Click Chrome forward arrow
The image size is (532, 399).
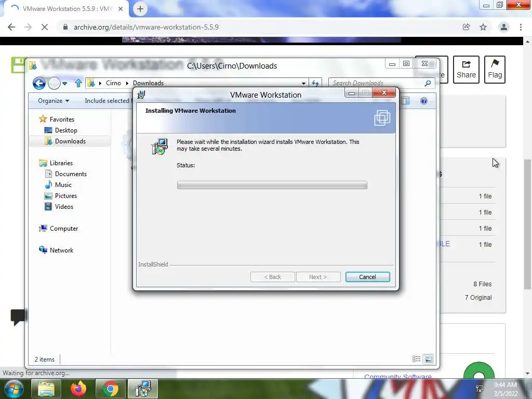pos(28,27)
